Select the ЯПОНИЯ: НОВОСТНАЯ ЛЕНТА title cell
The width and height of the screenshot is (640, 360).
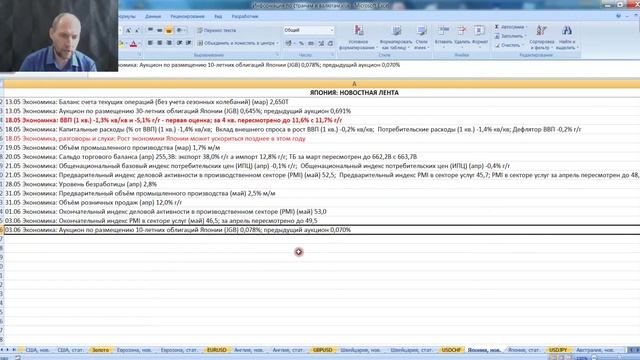point(354,93)
